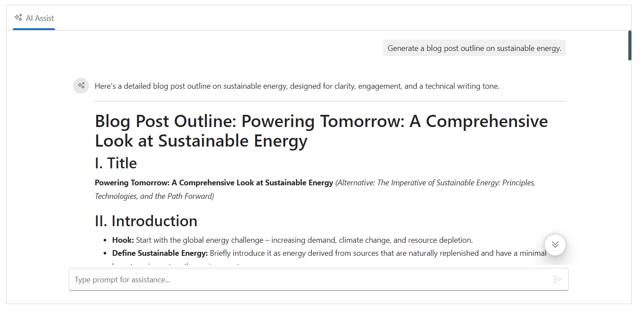Focus the "Type prompt for assistance..." input field
Viewport: 644px width, 318px height.
pyautogui.click(x=310, y=279)
